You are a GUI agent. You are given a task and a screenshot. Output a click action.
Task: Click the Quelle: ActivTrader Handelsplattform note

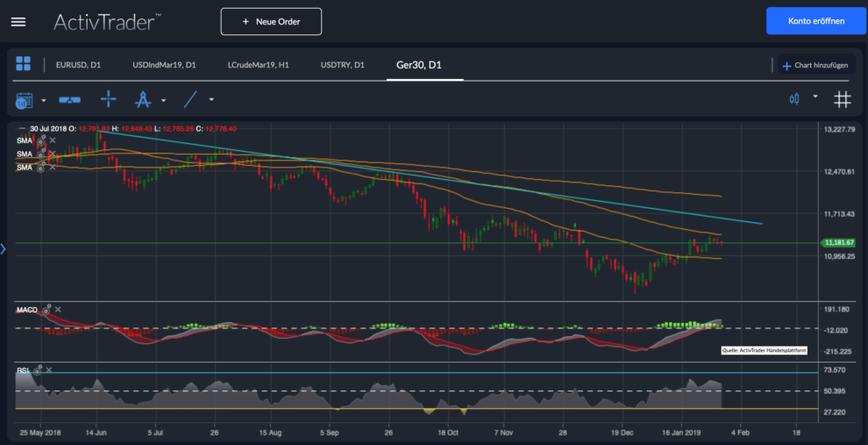tap(765, 350)
